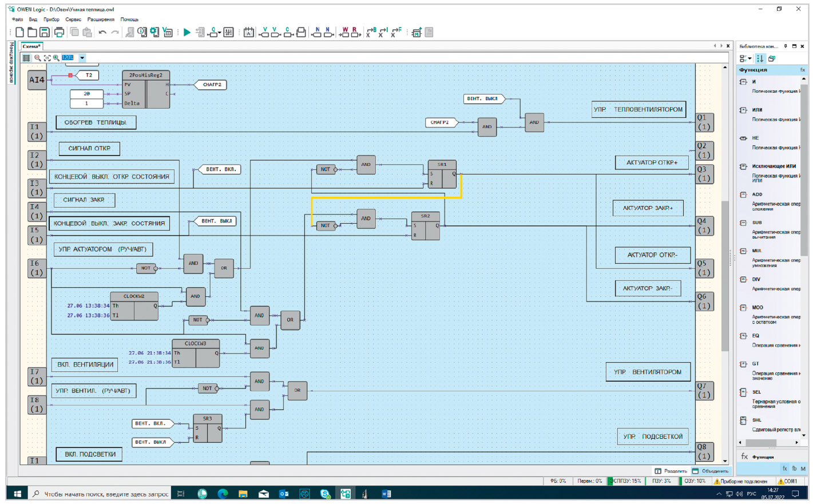
Task: Show hidden icons in the system tray
Action: click(719, 494)
